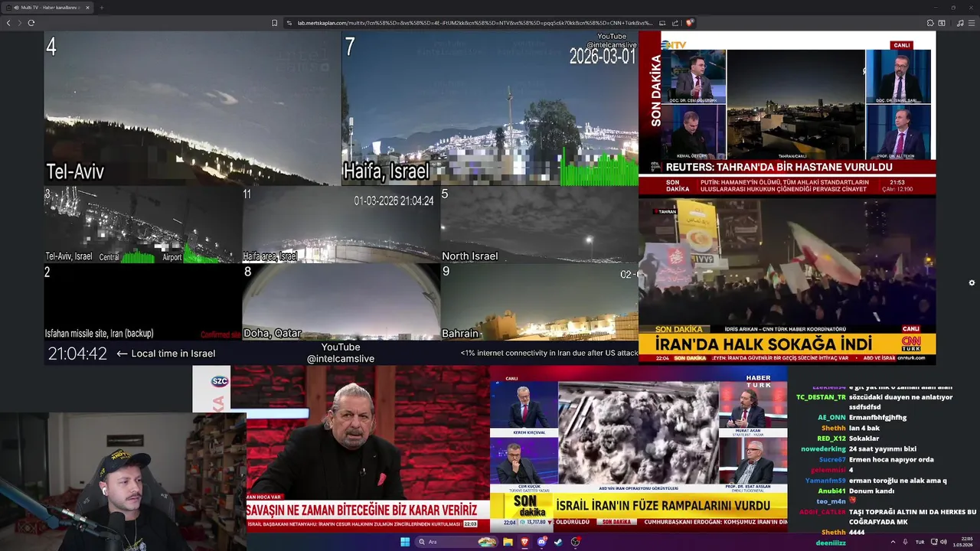Open the browser hamburger menu
Viewport: 980px width, 551px height.
point(972,23)
